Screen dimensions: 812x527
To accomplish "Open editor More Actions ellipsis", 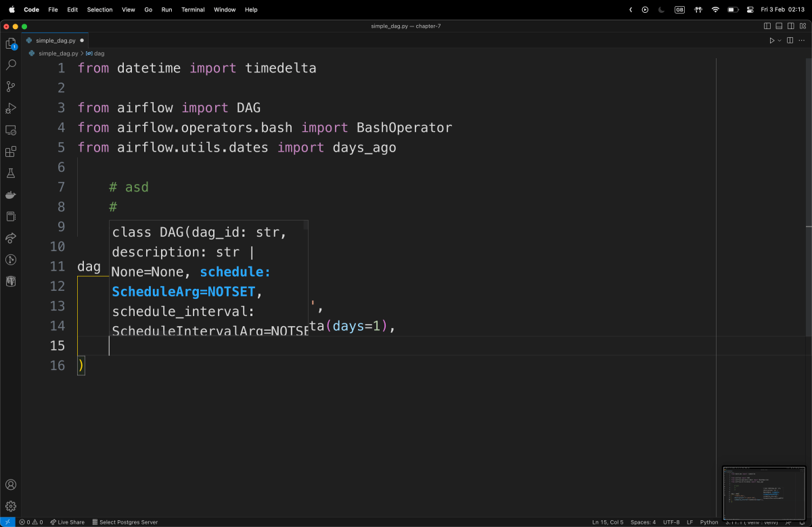I will coord(802,41).
